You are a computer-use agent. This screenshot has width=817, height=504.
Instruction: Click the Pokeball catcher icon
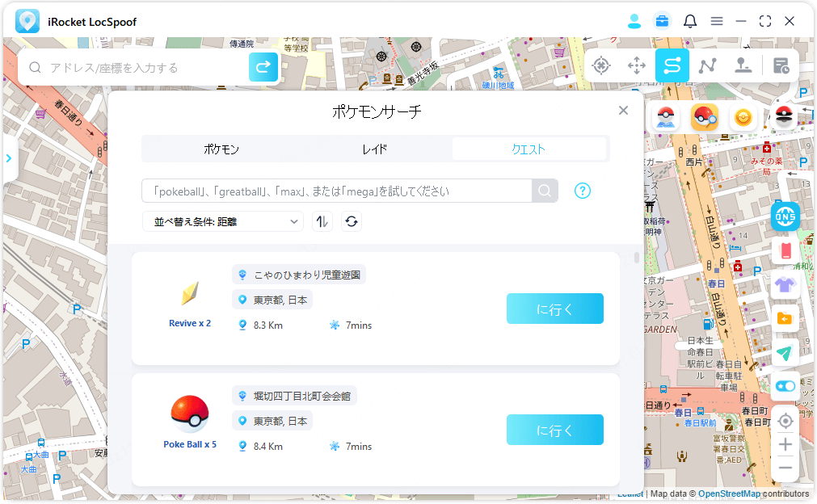pos(784,117)
